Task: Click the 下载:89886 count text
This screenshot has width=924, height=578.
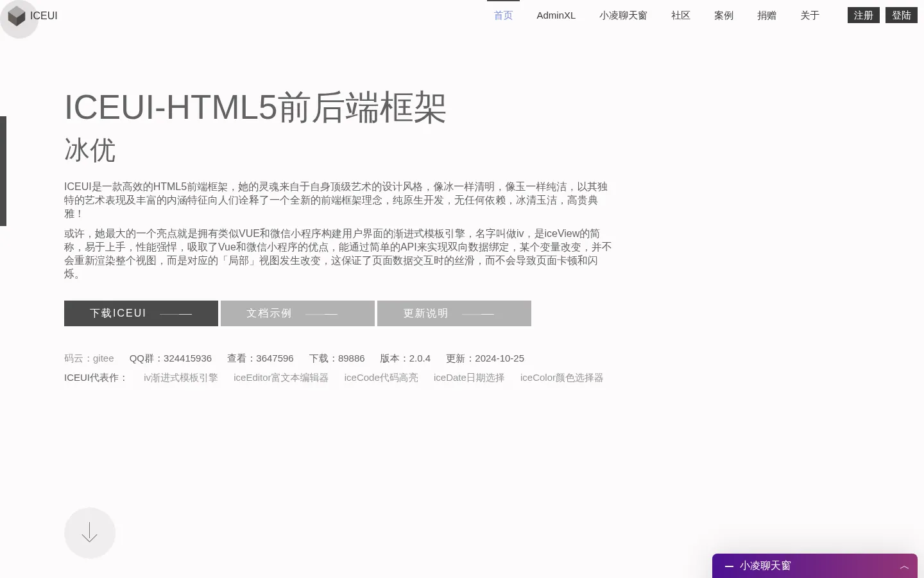Action: pos(337,358)
